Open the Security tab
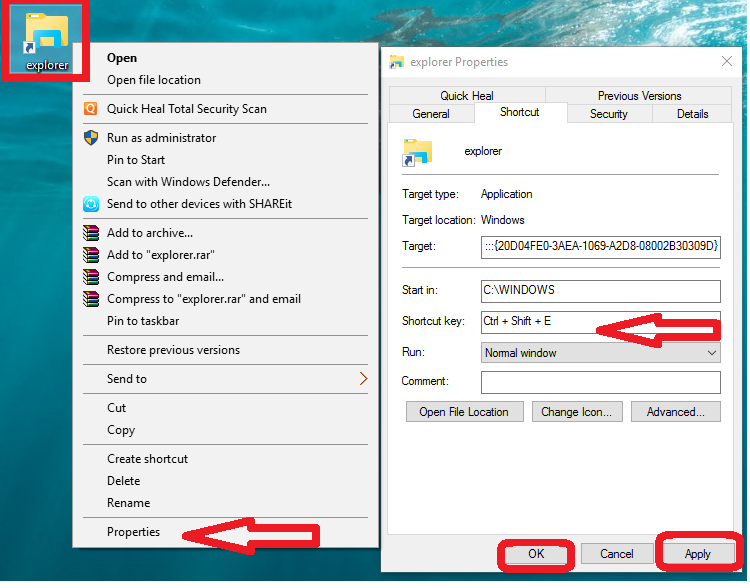 609,114
